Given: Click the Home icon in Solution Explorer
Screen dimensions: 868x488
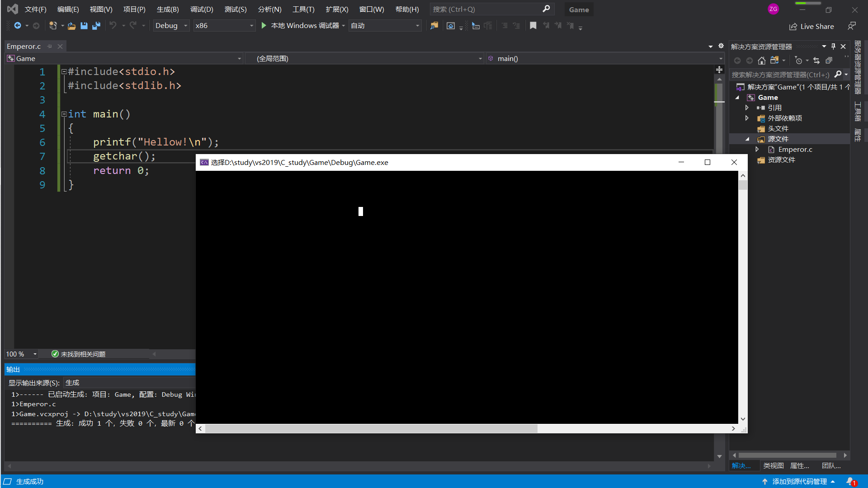Looking at the screenshot, I should point(762,61).
